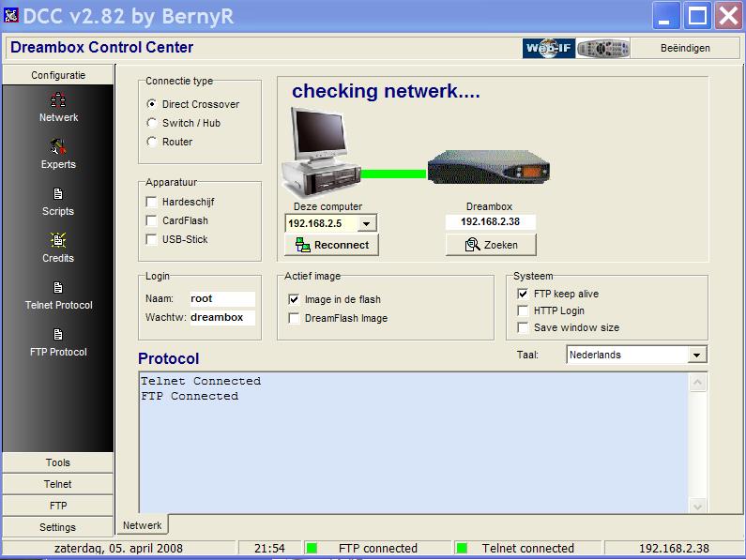Screen dimensions: 746x560
Task: Open the Settings sidebar section
Action: click(x=58, y=527)
